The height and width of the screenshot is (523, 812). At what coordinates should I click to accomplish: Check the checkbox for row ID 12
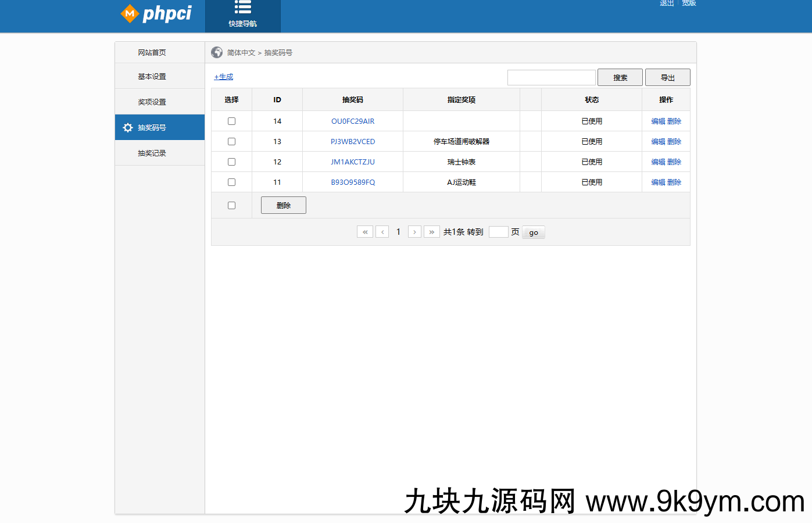click(x=231, y=162)
